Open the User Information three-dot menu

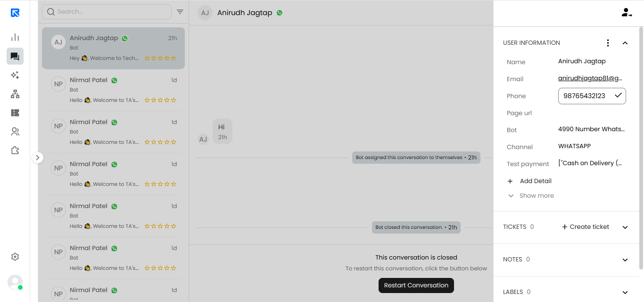[x=608, y=43]
